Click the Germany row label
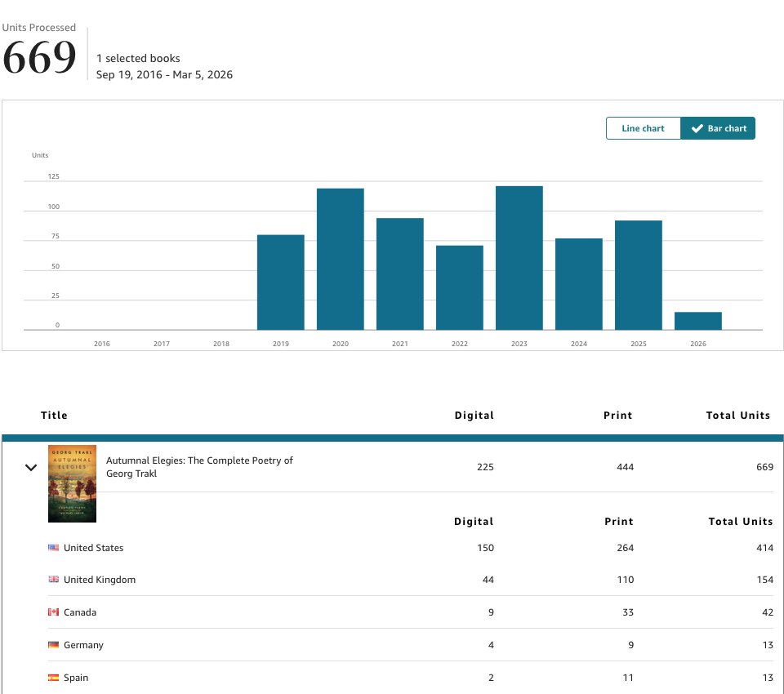 [83, 645]
